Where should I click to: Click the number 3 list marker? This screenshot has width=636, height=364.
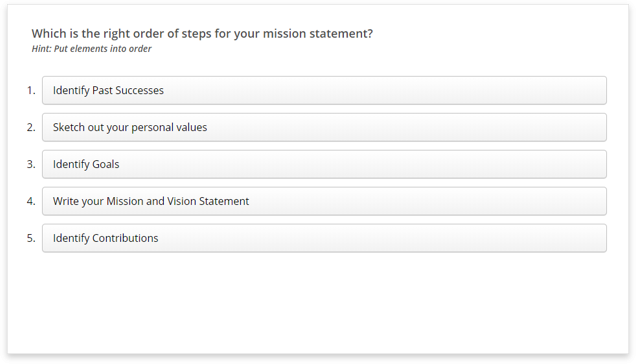click(x=31, y=164)
